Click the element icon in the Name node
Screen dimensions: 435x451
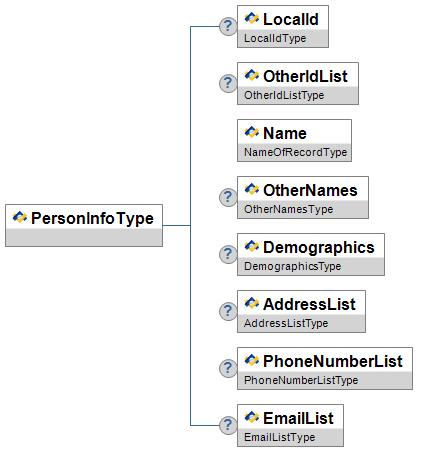(x=252, y=132)
